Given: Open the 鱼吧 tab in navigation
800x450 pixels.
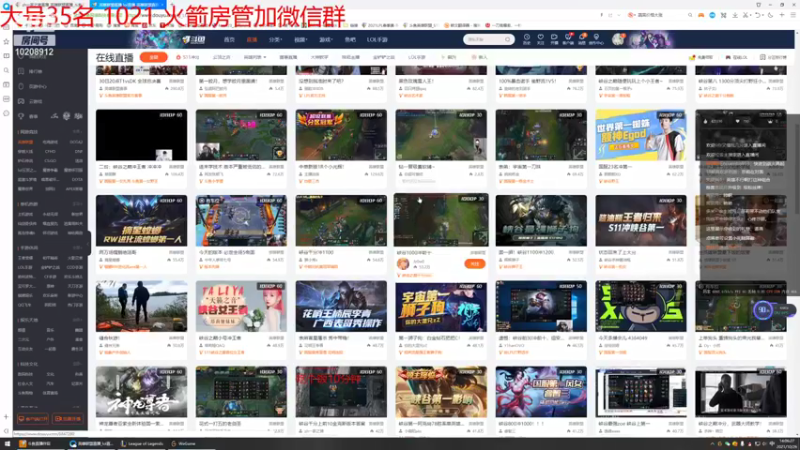Looking at the screenshot, I should coord(350,39).
